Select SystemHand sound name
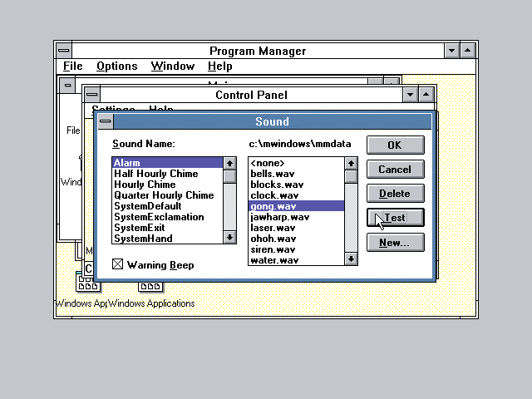The image size is (532, 399). [x=168, y=239]
